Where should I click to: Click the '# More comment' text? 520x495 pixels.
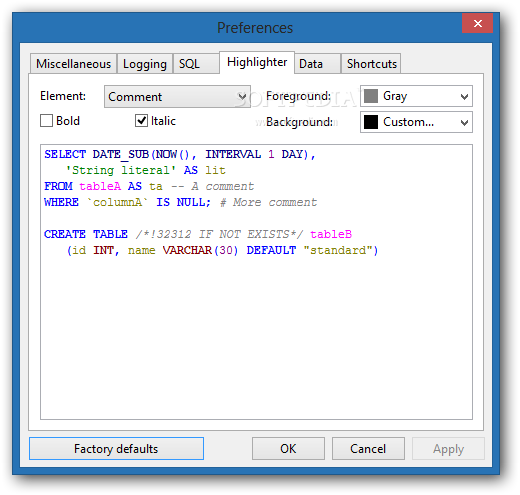click(x=268, y=202)
